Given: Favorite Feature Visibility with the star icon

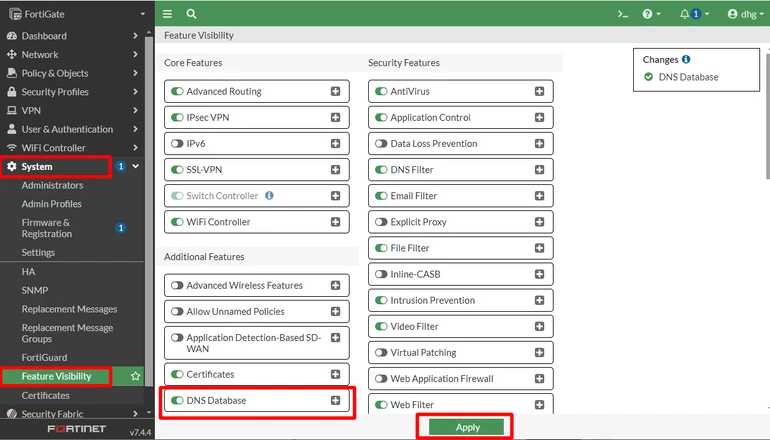Looking at the screenshot, I should pos(136,376).
